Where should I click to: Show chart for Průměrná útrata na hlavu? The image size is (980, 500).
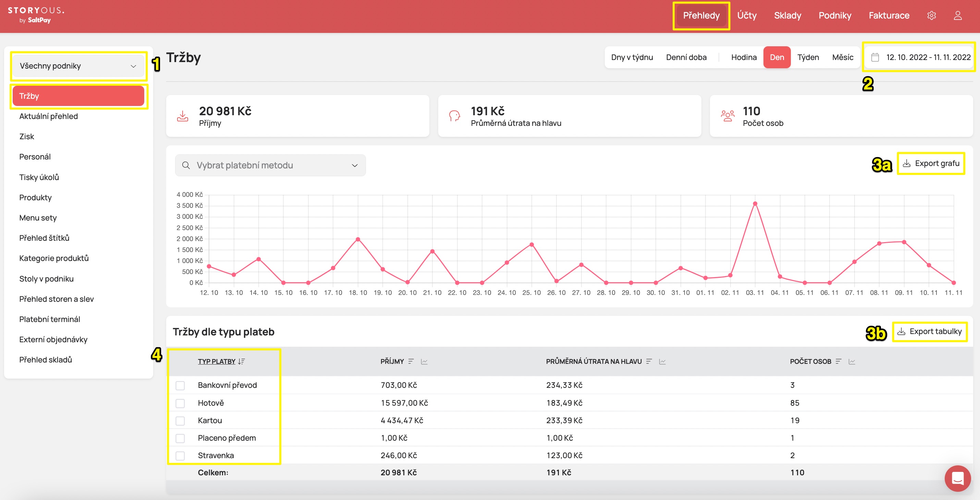[x=662, y=361]
